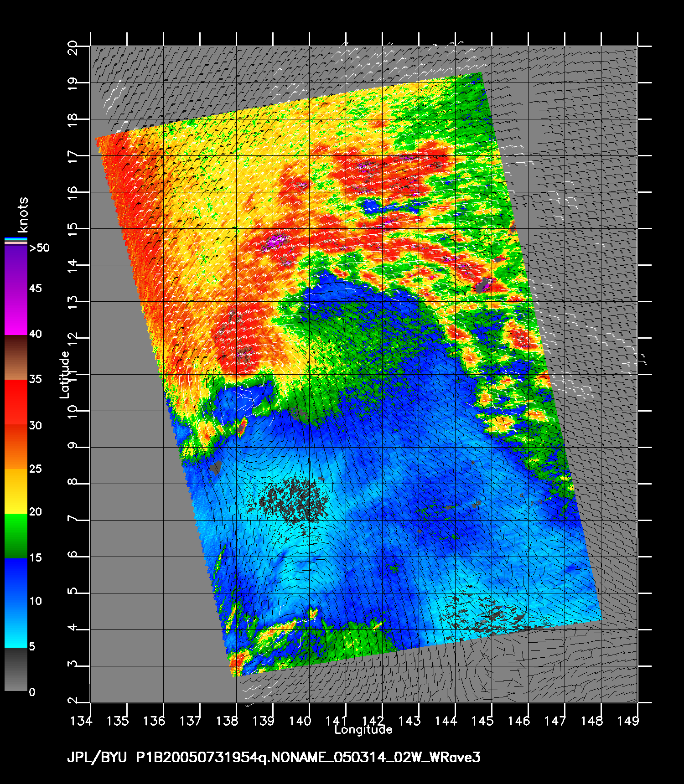Click the '>50' colorbar label
684x784 pixels.
[39, 248]
